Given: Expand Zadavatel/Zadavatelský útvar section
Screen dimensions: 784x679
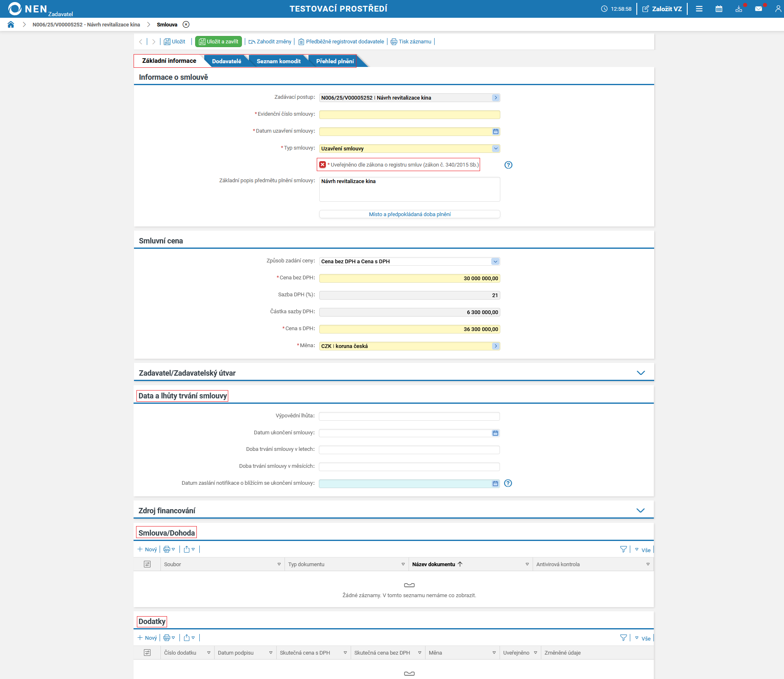Looking at the screenshot, I should (x=641, y=373).
